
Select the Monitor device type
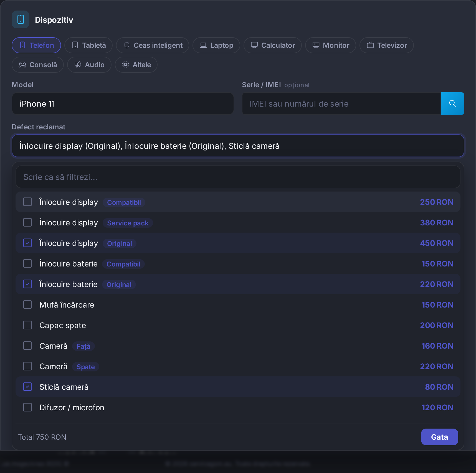click(x=331, y=45)
